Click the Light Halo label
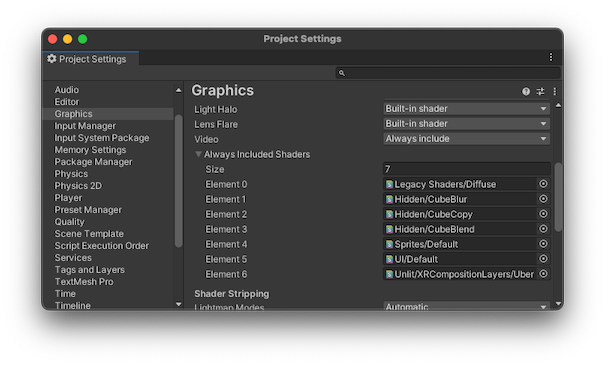The image size is (605, 365). pos(216,110)
